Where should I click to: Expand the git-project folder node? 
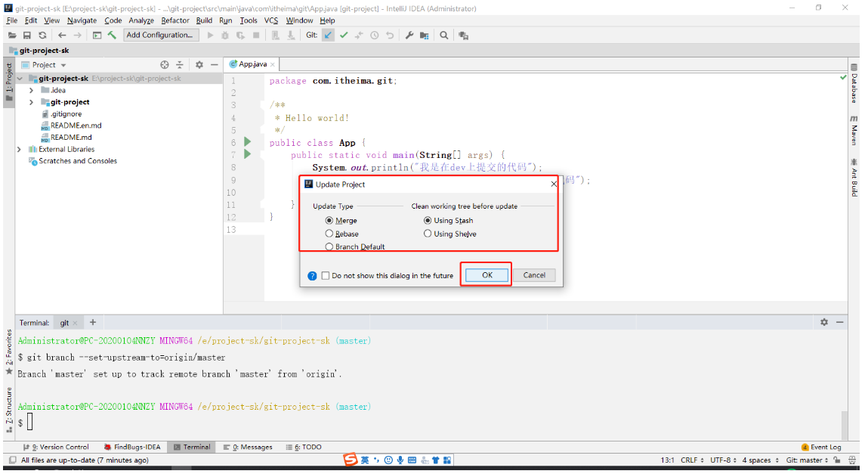point(31,102)
